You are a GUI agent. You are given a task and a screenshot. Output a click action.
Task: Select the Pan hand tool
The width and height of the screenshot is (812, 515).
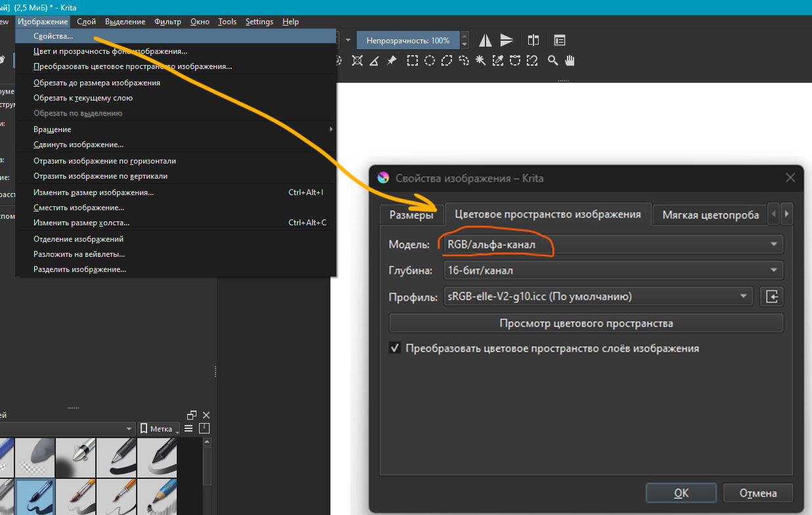pos(570,60)
